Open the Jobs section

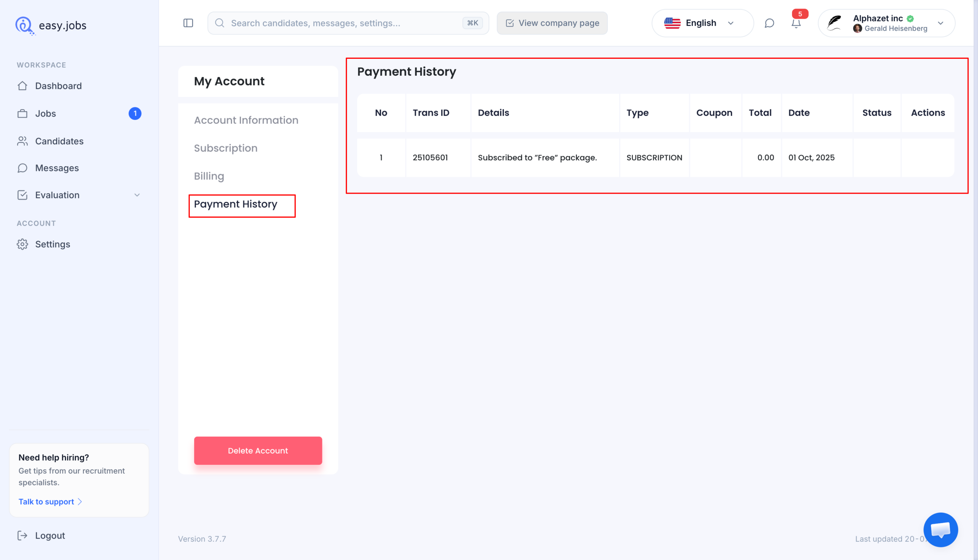coord(45,113)
